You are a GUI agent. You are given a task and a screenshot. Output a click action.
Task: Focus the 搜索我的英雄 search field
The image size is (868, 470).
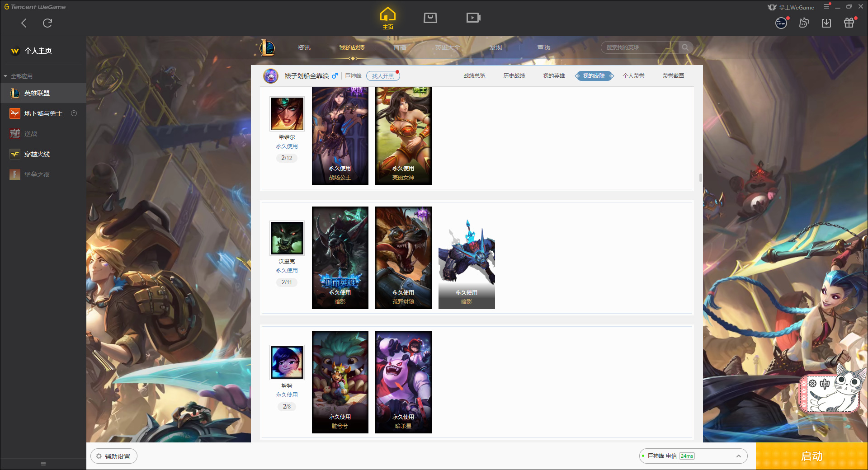click(x=640, y=47)
